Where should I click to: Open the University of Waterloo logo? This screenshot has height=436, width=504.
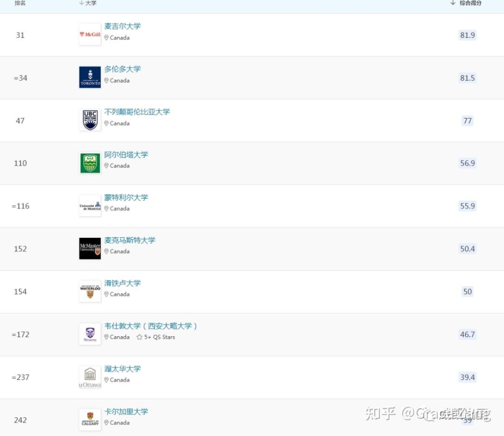click(x=90, y=291)
